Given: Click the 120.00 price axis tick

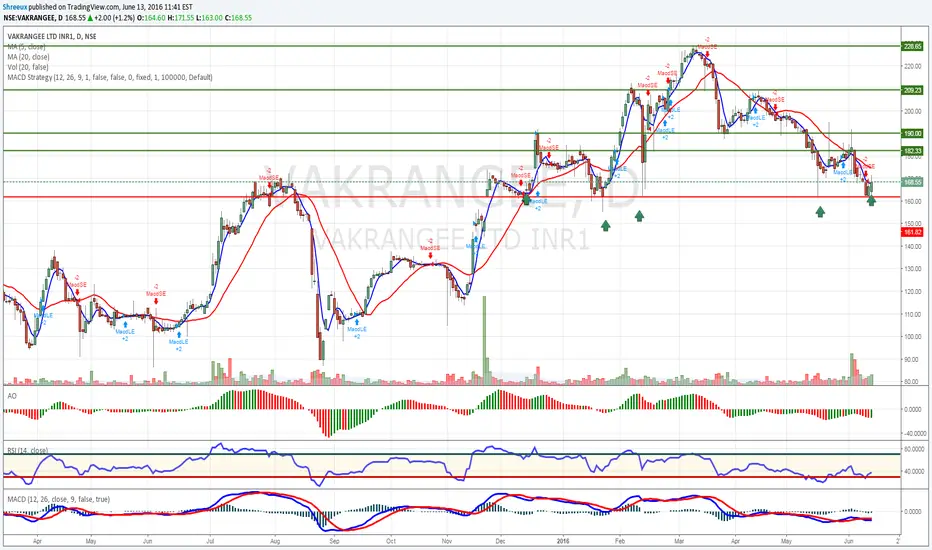Looking at the screenshot, I should tap(913, 292).
